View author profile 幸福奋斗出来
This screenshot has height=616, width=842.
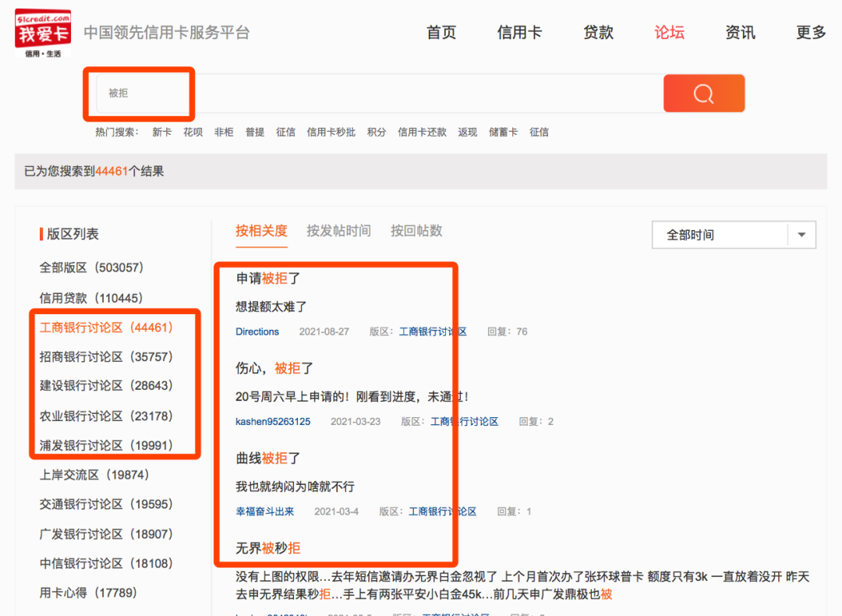pos(265,512)
